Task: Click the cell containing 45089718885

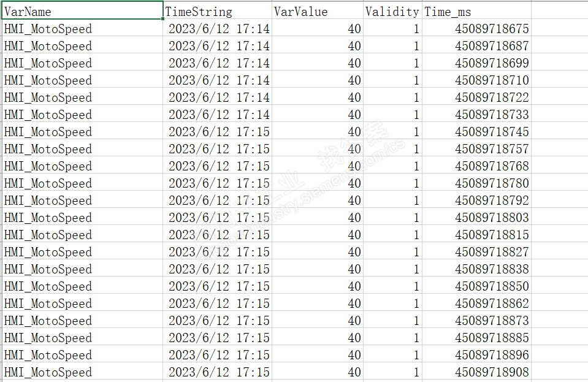Action: [476, 337]
